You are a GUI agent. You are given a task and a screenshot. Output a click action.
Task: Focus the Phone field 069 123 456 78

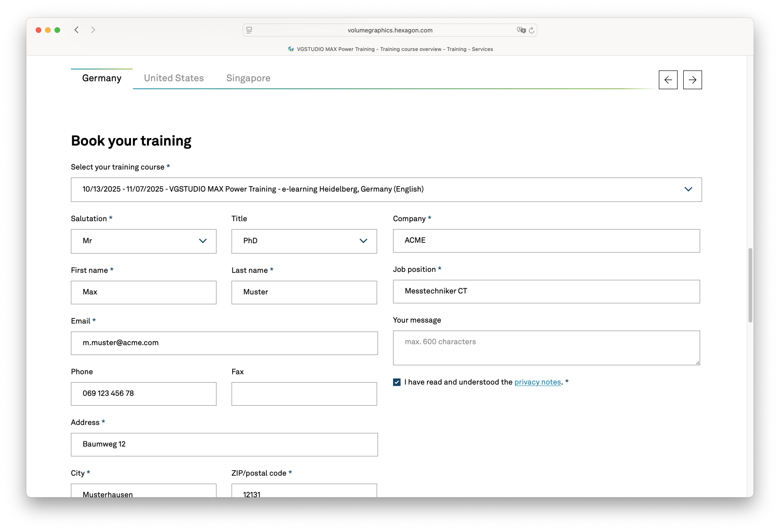tap(144, 394)
